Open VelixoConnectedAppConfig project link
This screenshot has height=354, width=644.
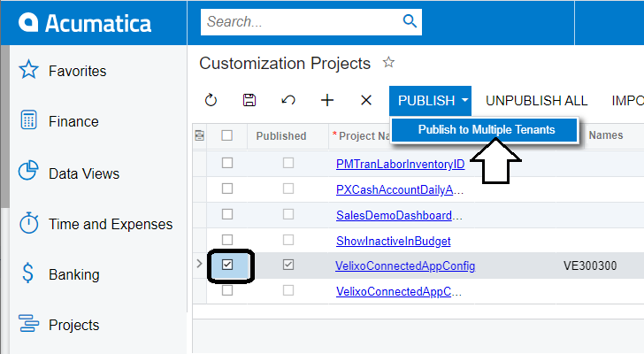pyautogui.click(x=405, y=266)
